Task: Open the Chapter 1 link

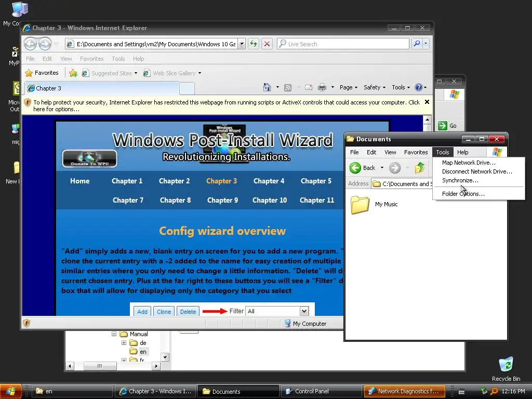Action: pyautogui.click(x=127, y=181)
